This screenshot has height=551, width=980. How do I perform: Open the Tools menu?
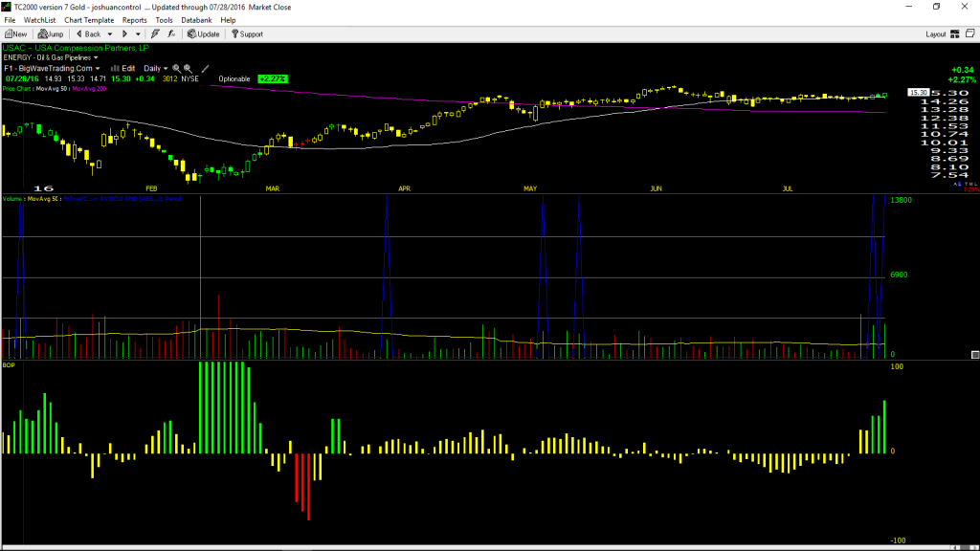(164, 20)
